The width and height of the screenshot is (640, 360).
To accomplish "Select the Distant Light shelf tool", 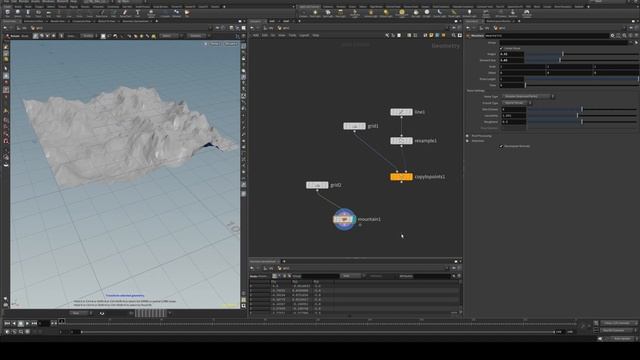I will [386, 13].
